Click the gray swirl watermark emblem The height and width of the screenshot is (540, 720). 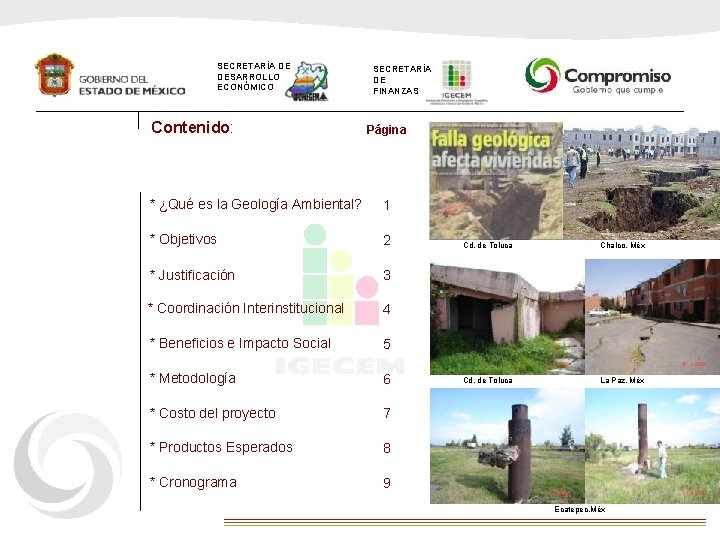click(68, 465)
